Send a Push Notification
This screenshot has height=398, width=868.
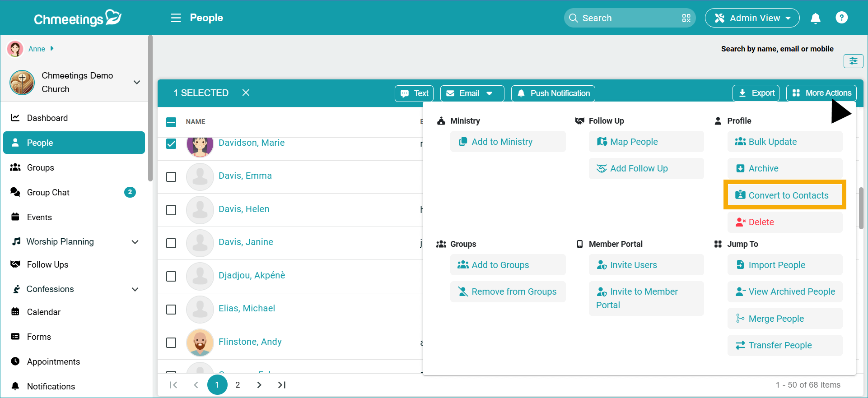[x=553, y=93]
